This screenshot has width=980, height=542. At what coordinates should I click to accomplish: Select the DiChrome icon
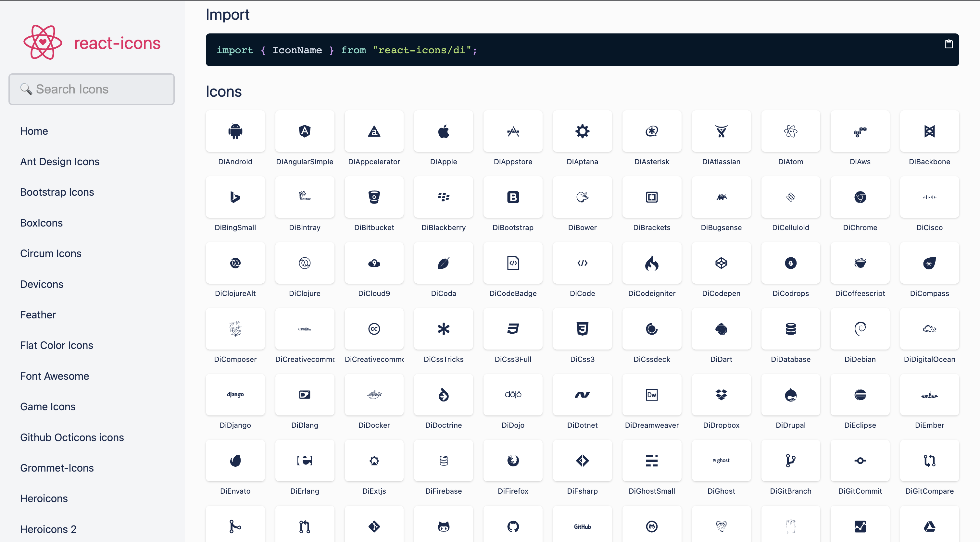[860, 197]
